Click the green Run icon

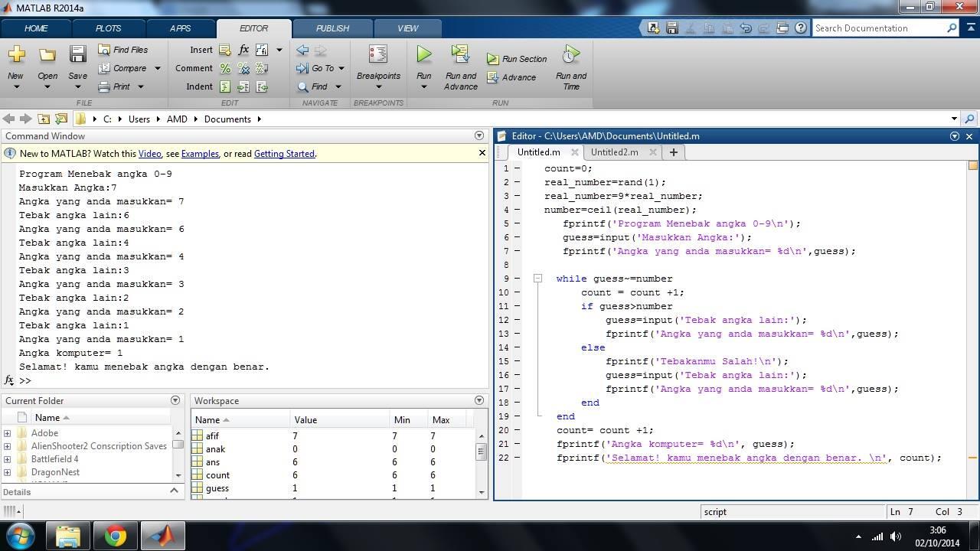[x=423, y=54]
